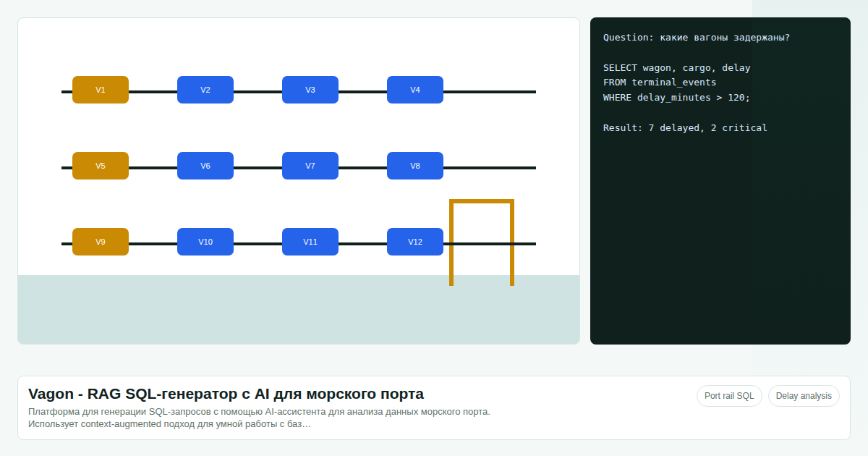Viewport: 868px width, 456px height.
Task: Select the blue V12 wagon block
Action: tap(415, 242)
